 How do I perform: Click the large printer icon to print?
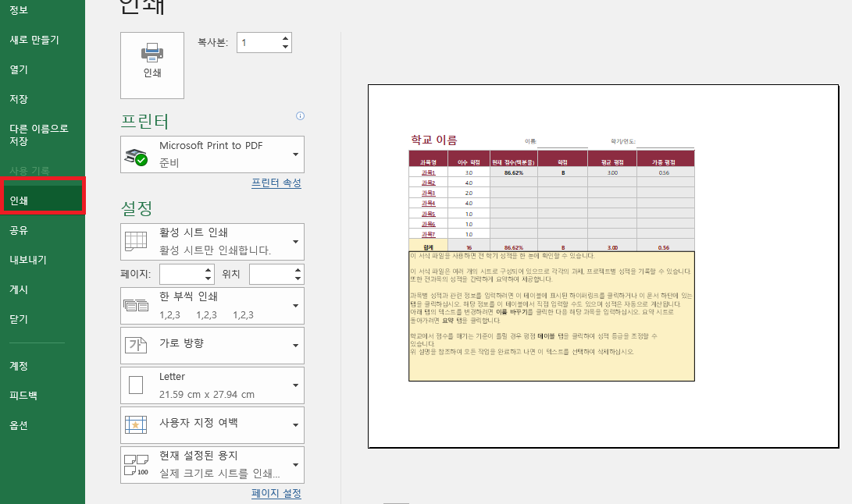(x=152, y=65)
